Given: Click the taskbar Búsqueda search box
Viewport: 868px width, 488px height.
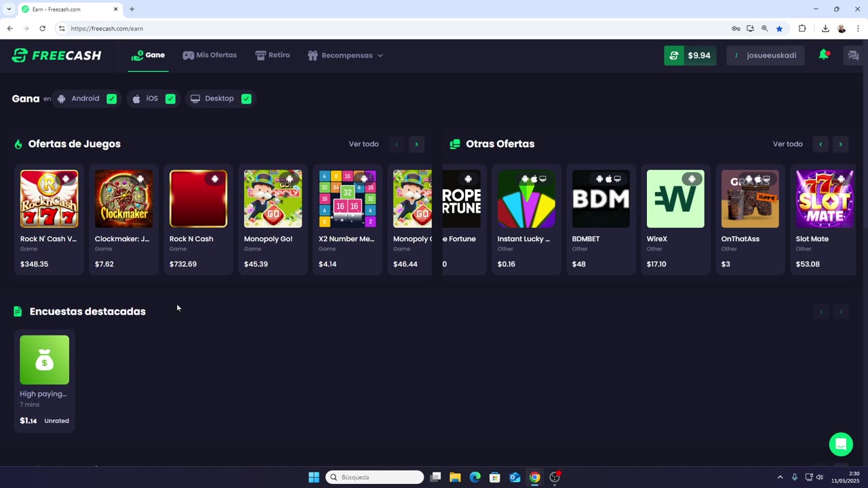Looking at the screenshot, I should tap(374, 477).
